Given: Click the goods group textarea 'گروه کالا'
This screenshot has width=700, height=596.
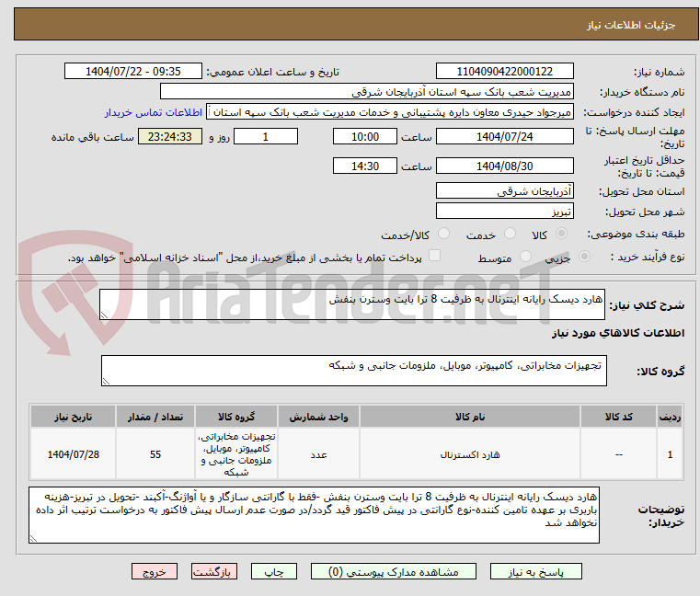Looking at the screenshot, I should (x=353, y=371).
